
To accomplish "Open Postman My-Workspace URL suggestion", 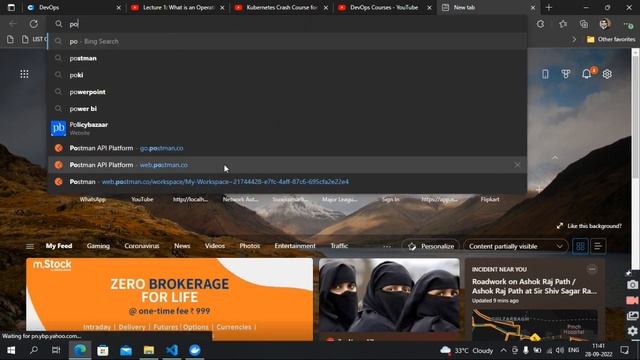I will [x=288, y=182].
